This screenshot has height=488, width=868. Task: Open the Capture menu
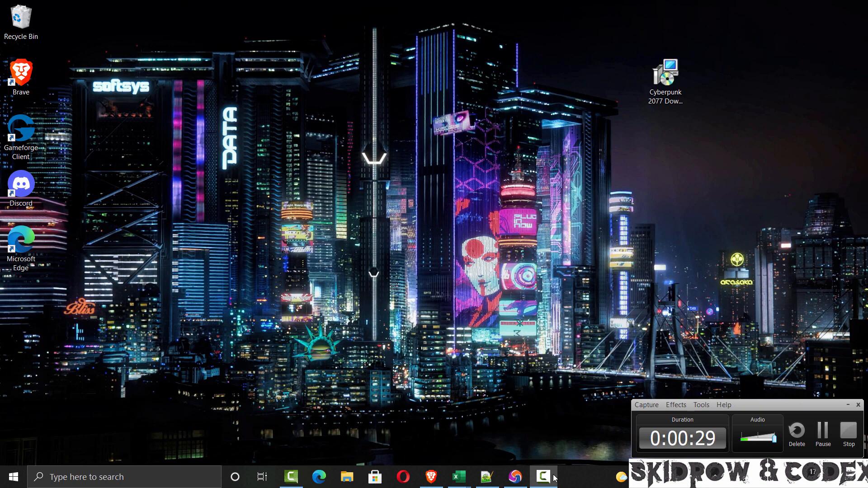pos(646,405)
